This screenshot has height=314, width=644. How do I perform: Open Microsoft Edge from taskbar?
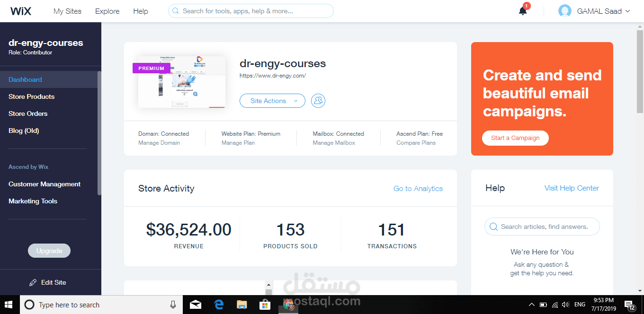(x=219, y=305)
